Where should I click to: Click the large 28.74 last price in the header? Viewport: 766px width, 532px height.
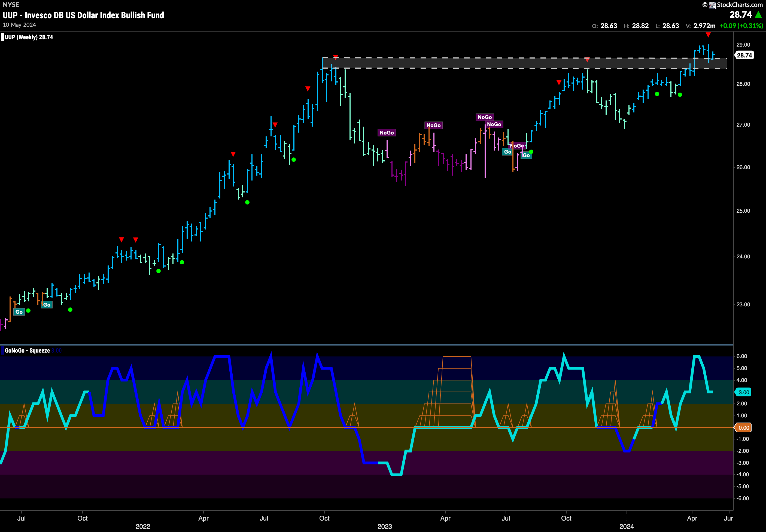(x=741, y=15)
